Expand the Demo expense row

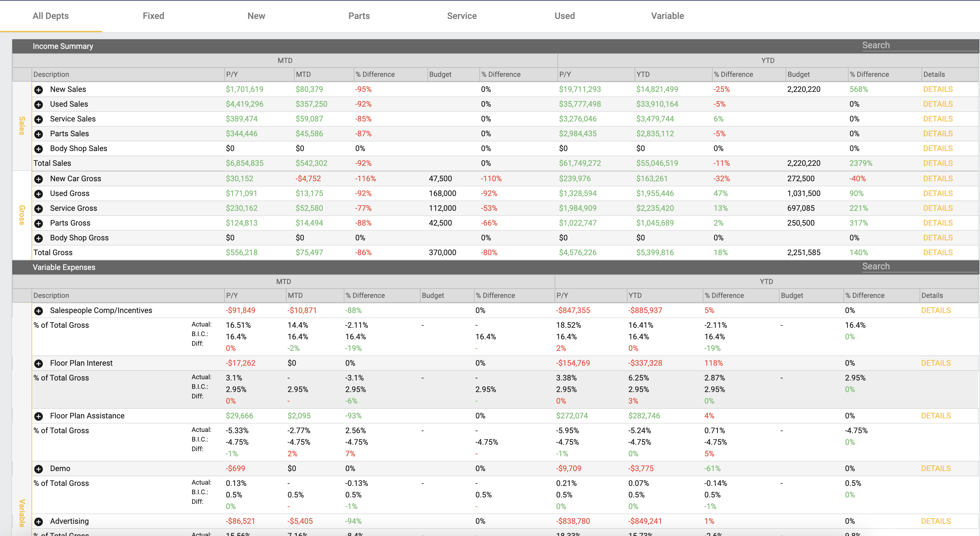point(39,469)
